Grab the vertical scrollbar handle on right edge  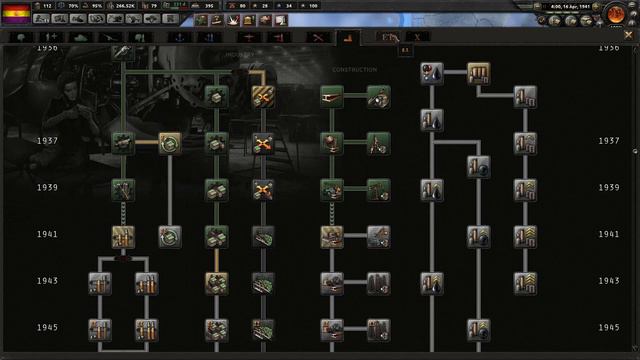[635, 151]
